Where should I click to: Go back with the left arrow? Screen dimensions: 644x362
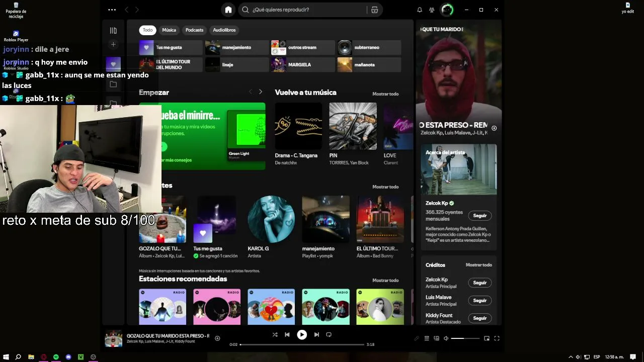pyautogui.click(x=126, y=10)
